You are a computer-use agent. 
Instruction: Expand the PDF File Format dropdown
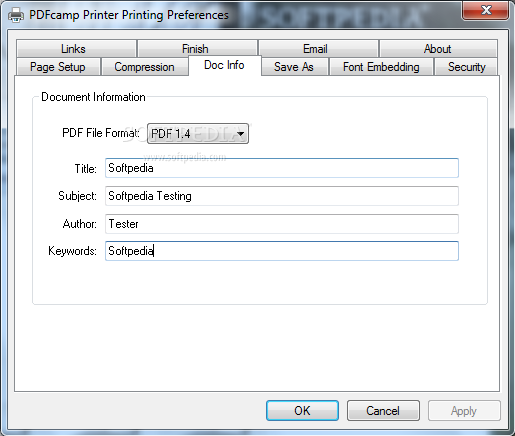198,134
